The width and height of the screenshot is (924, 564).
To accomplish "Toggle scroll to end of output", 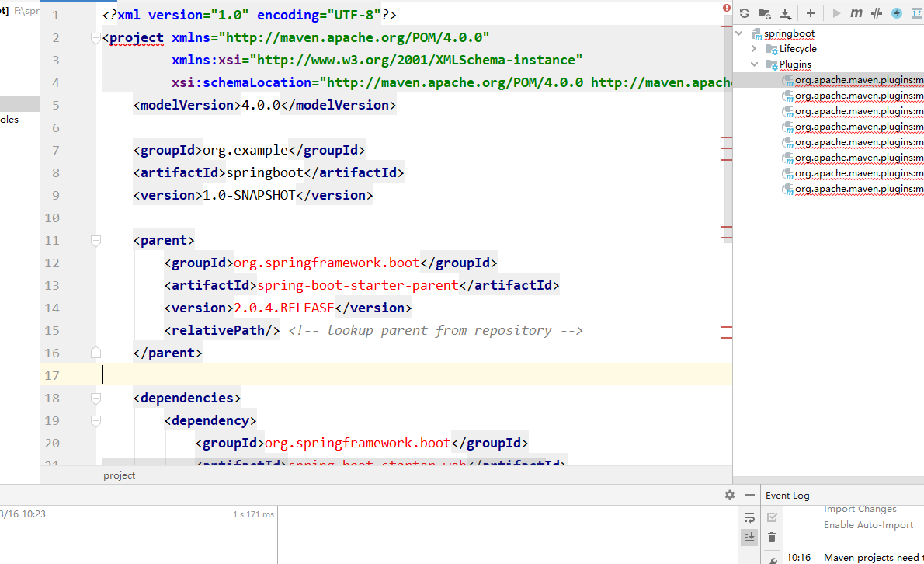I will pyautogui.click(x=749, y=538).
